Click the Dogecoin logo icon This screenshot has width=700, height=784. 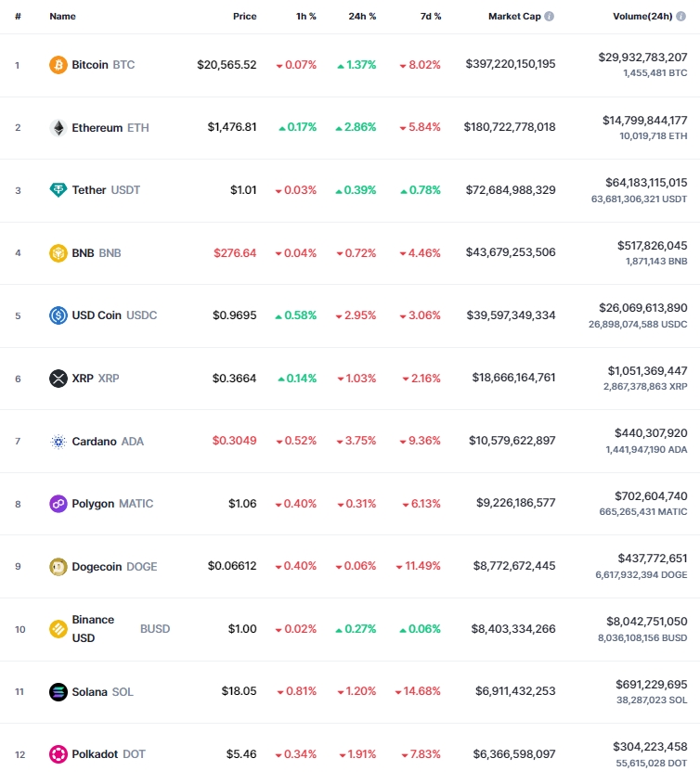(x=58, y=567)
